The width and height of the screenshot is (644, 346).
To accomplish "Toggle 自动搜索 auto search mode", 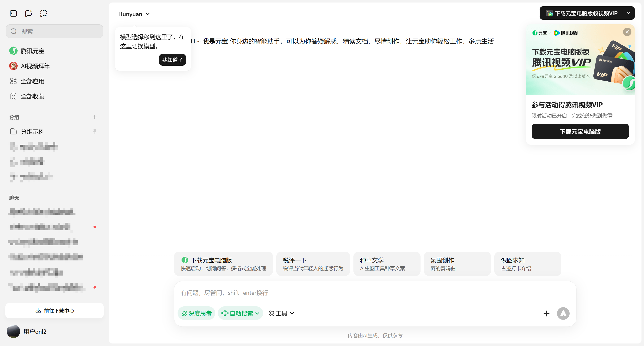I will pyautogui.click(x=240, y=313).
